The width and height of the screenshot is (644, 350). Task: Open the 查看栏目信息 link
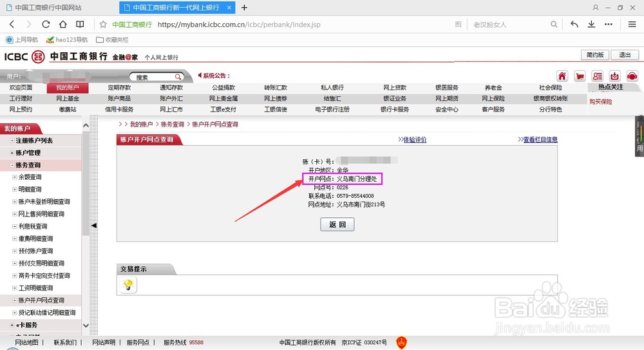click(x=540, y=140)
